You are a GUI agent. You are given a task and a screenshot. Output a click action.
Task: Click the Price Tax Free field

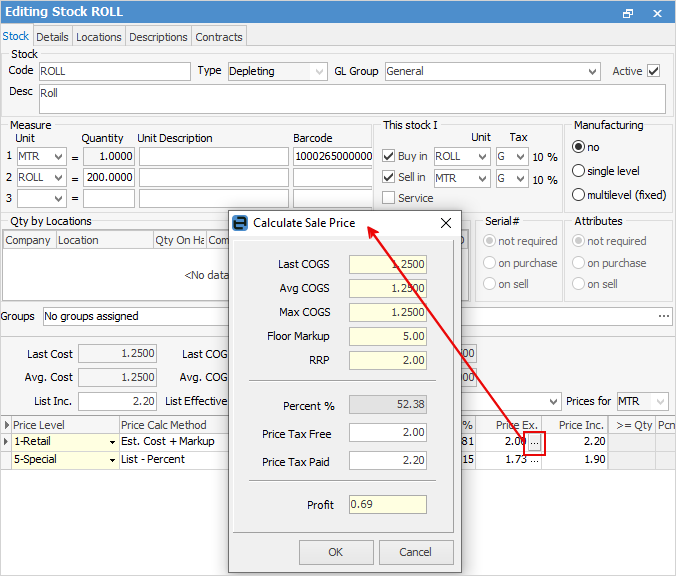click(387, 432)
